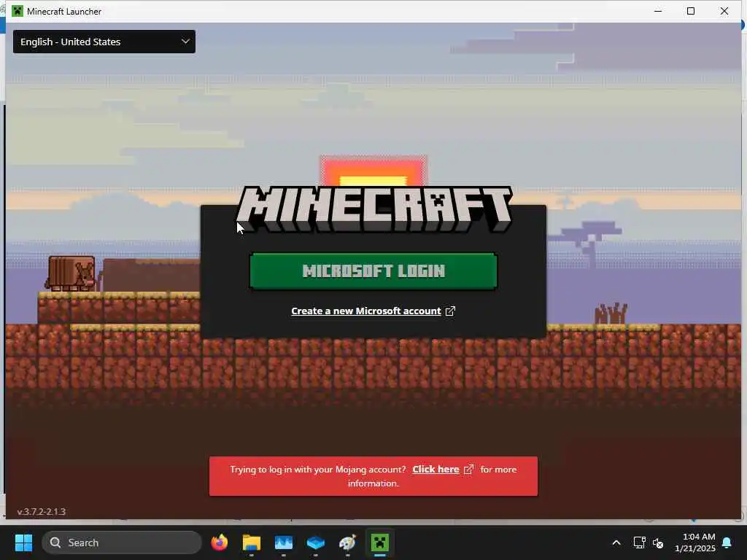Click the muted volume tray icon
The width and height of the screenshot is (747, 560).
[x=658, y=542]
